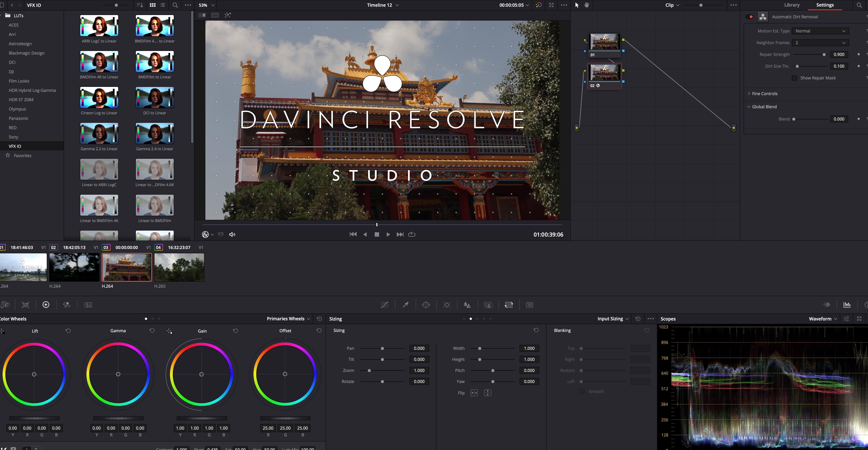Open the Curves palette
The height and width of the screenshot is (450, 868).
point(384,305)
